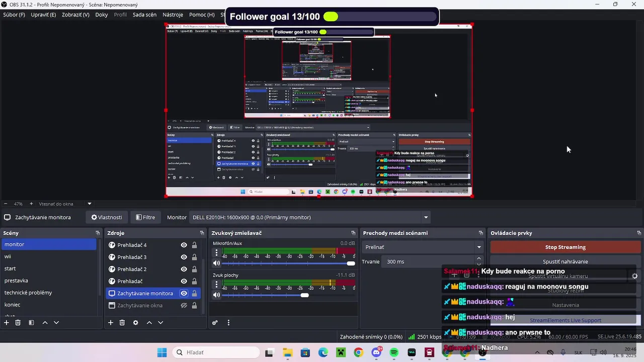This screenshot has height=362, width=644.
Task: Open StreamElements Live Support link
Action: click(566, 320)
